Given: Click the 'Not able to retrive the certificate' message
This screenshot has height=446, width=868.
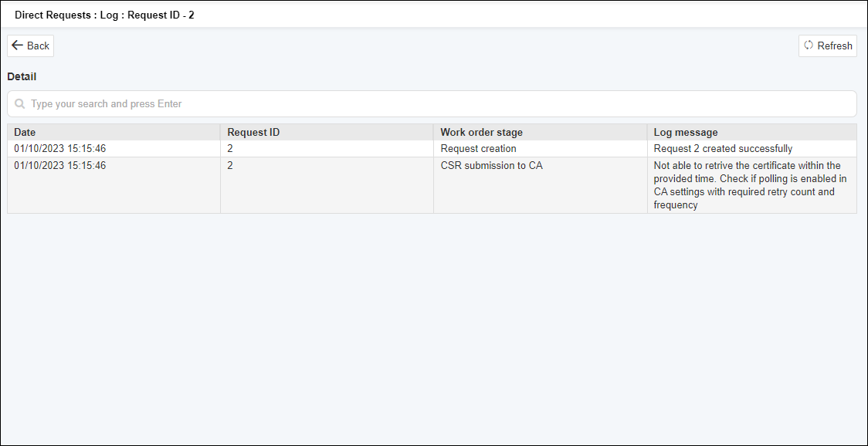Looking at the screenshot, I should click(x=750, y=185).
